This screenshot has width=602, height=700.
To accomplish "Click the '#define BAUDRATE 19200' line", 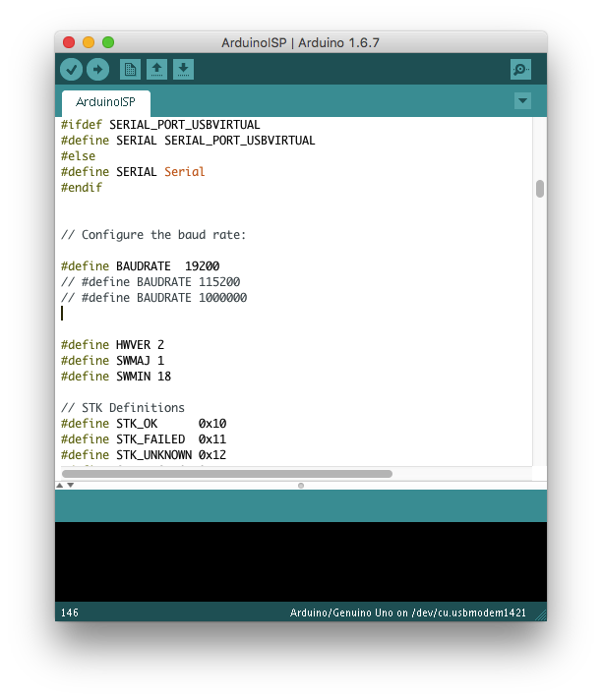I will (141, 266).
